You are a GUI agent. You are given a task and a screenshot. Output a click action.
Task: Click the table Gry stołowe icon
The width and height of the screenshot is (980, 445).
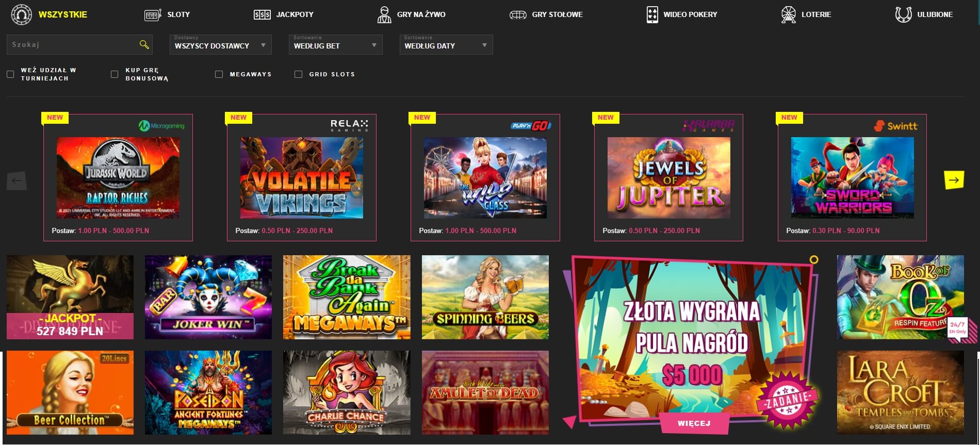(x=518, y=15)
